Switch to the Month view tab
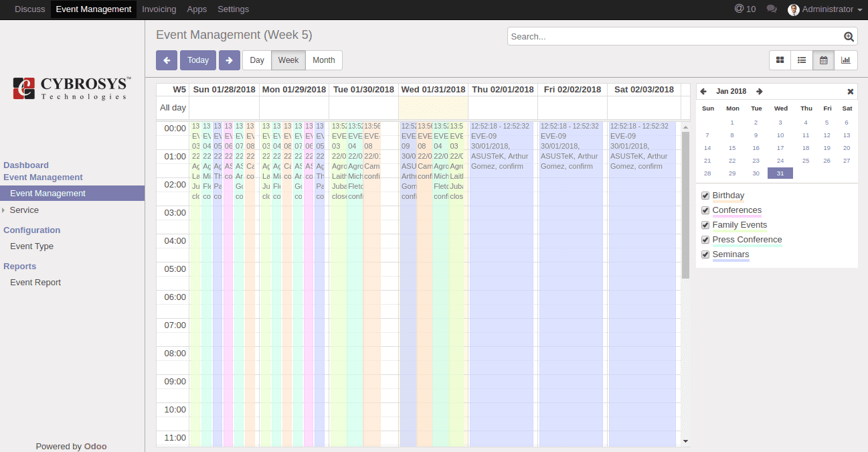The image size is (868, 452). click(x=323, y=60)
